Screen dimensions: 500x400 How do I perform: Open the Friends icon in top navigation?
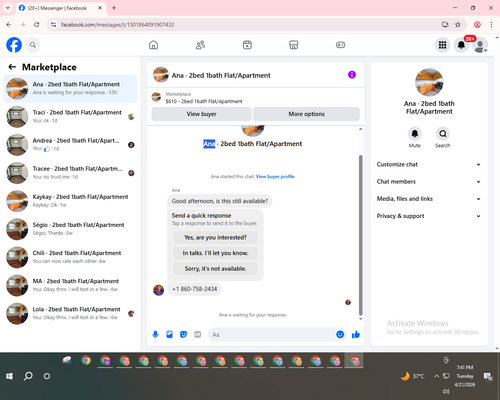[x=200, y=45]
